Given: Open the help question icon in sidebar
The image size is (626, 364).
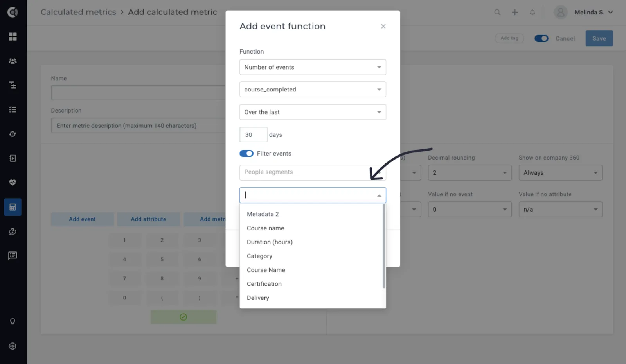Looking at the screenshot, I should point(13,231).
